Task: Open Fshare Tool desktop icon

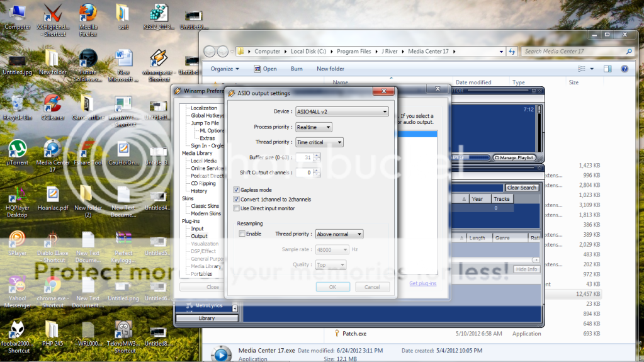Action: 88,152
